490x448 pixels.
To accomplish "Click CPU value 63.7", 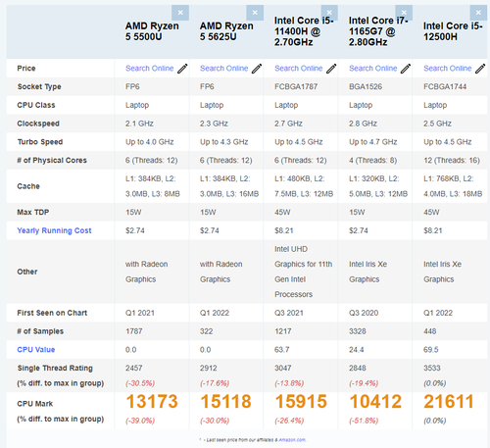I will point(282,350).
